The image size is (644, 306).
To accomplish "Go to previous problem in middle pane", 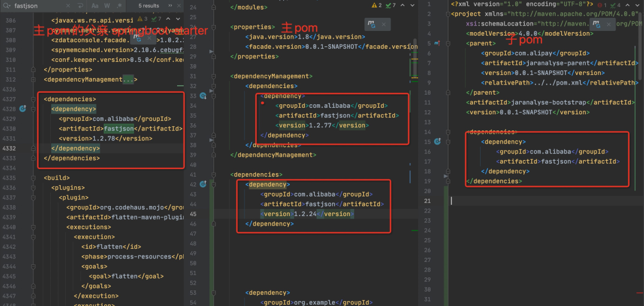I will point(402,5).
